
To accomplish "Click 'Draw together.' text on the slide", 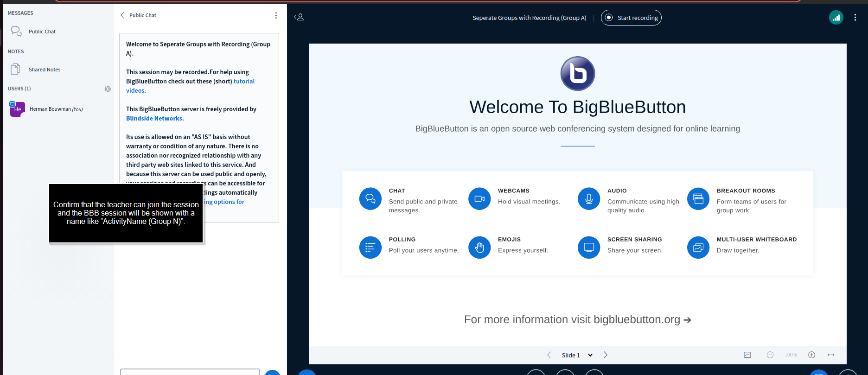I will (x=738, y=250).
